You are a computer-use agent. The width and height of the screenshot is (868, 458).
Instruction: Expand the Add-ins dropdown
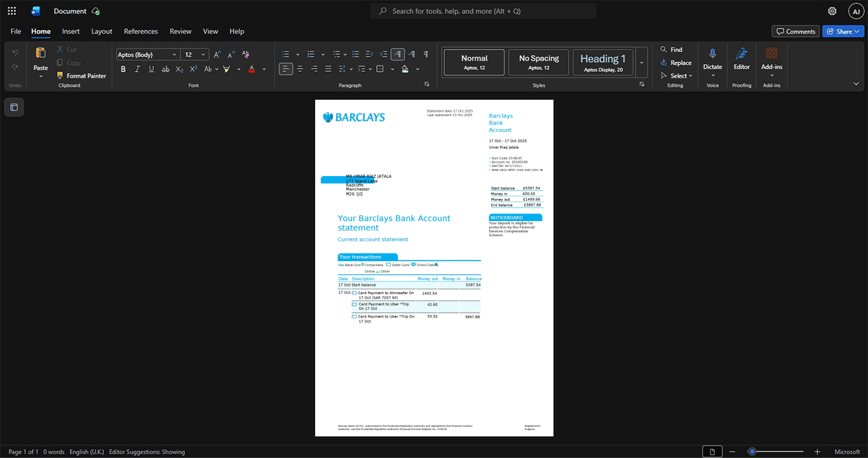pos(771,75)
